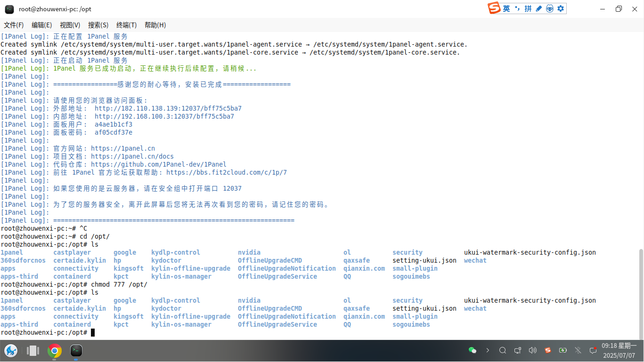This screenshot has width=644, height=362.
Task: Click the 'chmod 777 /opt/' command text
Action: click(119, 284)
